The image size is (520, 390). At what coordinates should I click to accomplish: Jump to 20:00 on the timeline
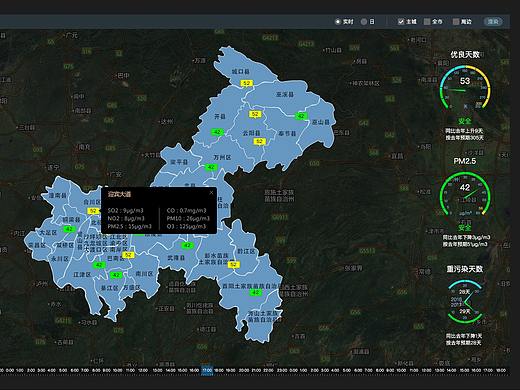[x=244, y=370]
